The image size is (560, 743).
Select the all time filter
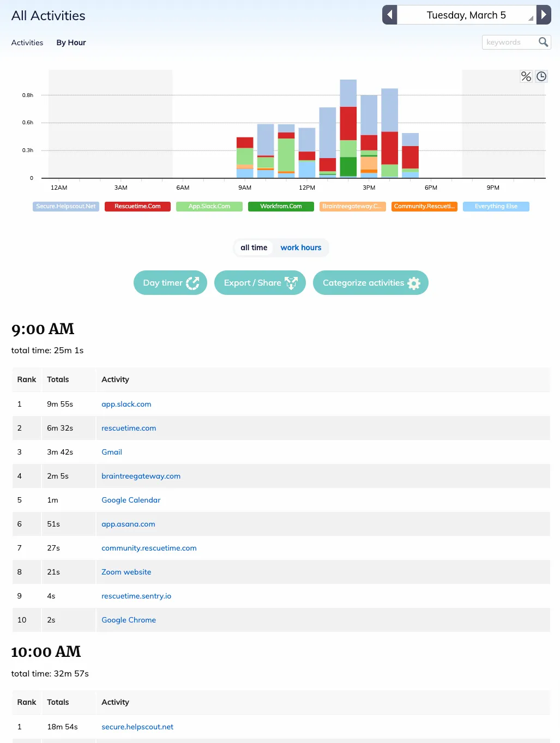click(x=254, y=247)
